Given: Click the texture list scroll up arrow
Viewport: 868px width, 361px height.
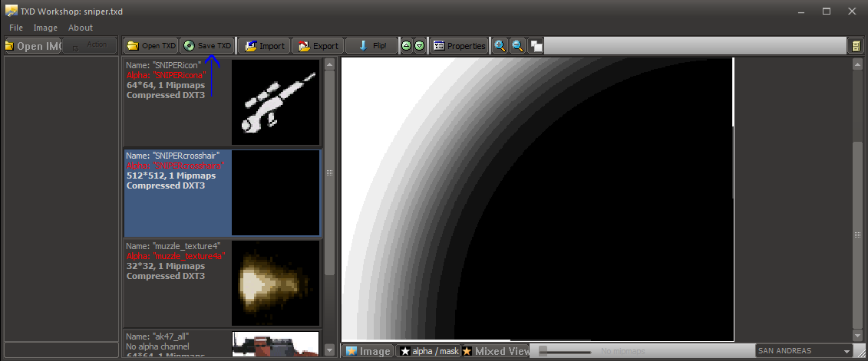Looking at the screenshot, I should tap(330, 64).
